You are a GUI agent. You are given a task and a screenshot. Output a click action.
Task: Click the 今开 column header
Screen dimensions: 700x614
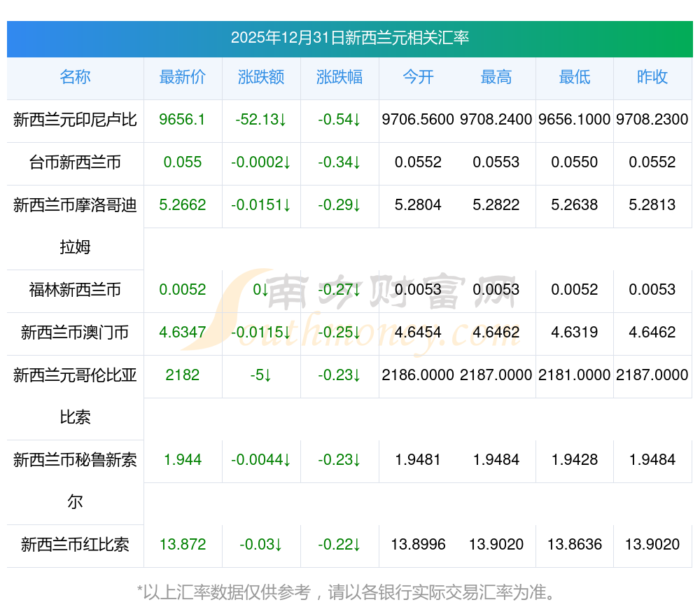(x=418, y=77)
